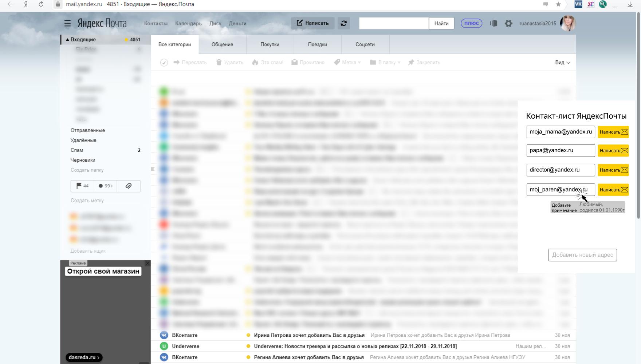Mark as read with Прочитано
641x364 pixels.
308,63
